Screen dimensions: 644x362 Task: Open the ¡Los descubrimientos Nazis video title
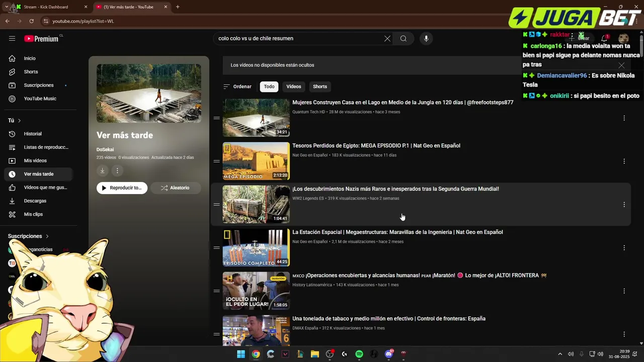click(395, 189)
